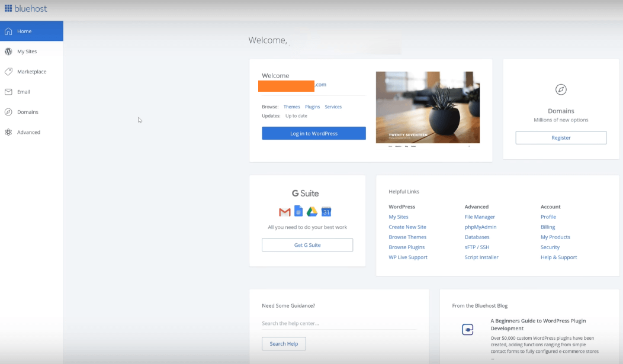
Task: Click the Gmail icon in the G Suite card
Action: (x=284, y=212)
